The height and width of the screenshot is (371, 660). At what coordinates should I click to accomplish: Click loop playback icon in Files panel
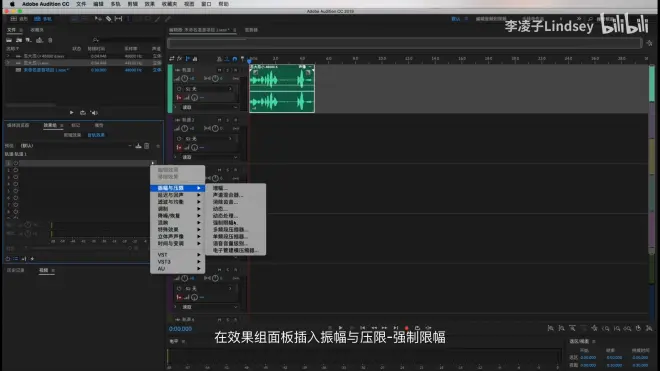82,113
